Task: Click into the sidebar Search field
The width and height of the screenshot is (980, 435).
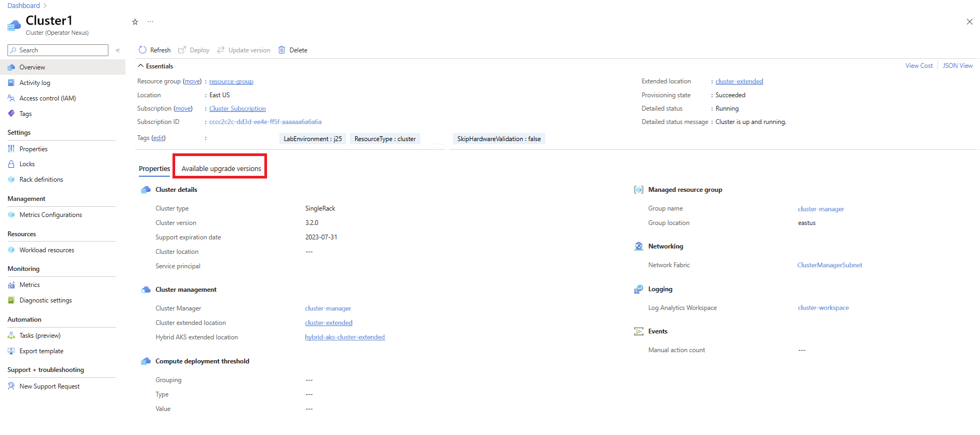Action: 58,50
